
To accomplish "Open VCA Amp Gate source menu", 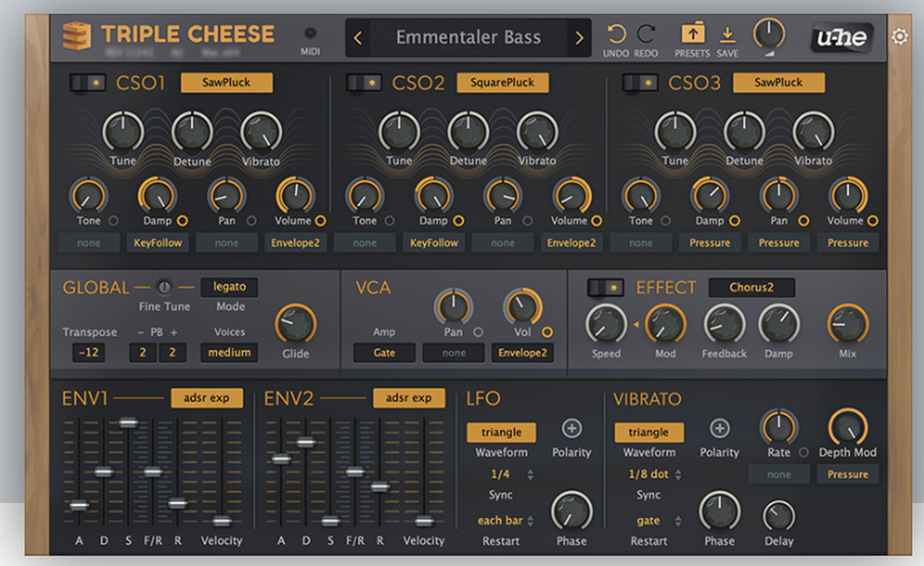I will [384, 353].
